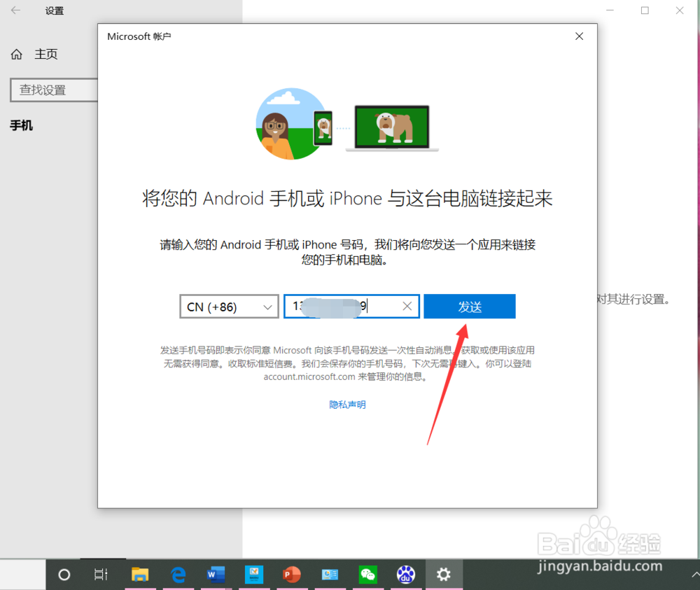700x590 pixels.
Task: Open the 隐私声明 privacy statement link
Action: pyautogui.click(x=346, y=404)
